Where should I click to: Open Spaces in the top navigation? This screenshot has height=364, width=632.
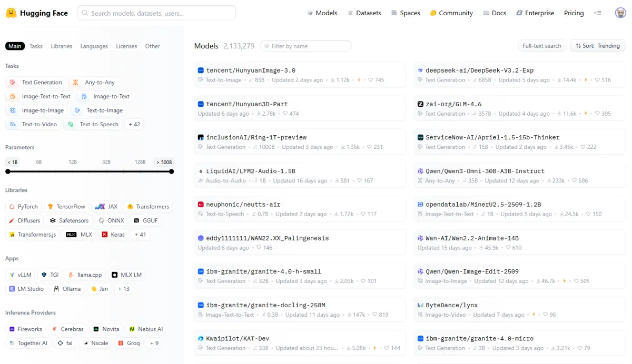point(406,13)
